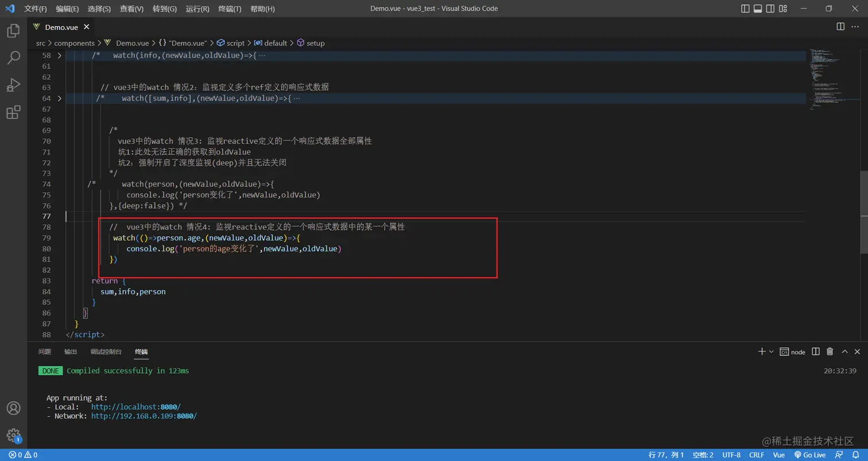
Task: Open the 运行(R) menu
Action: click(198, 9)
